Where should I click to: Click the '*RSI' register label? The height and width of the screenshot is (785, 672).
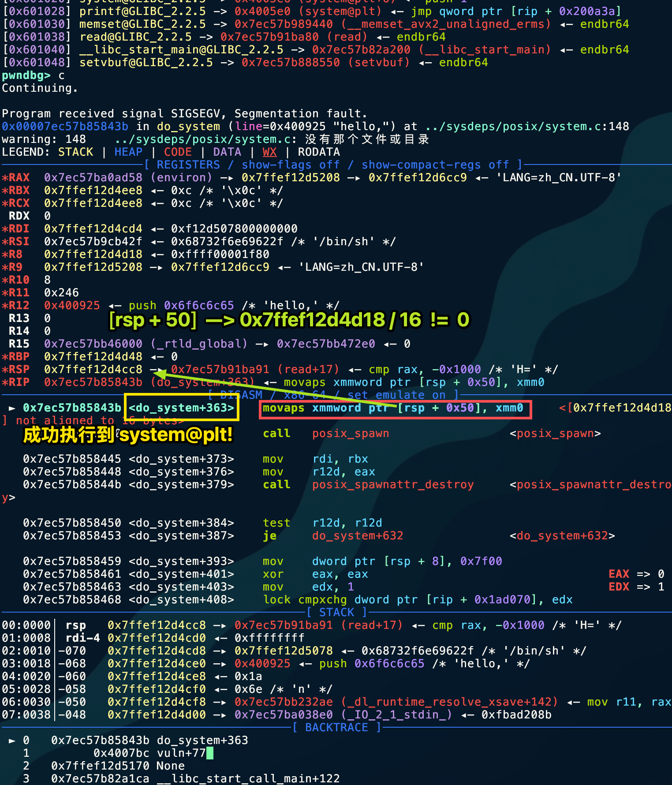(x=16, y=242)
